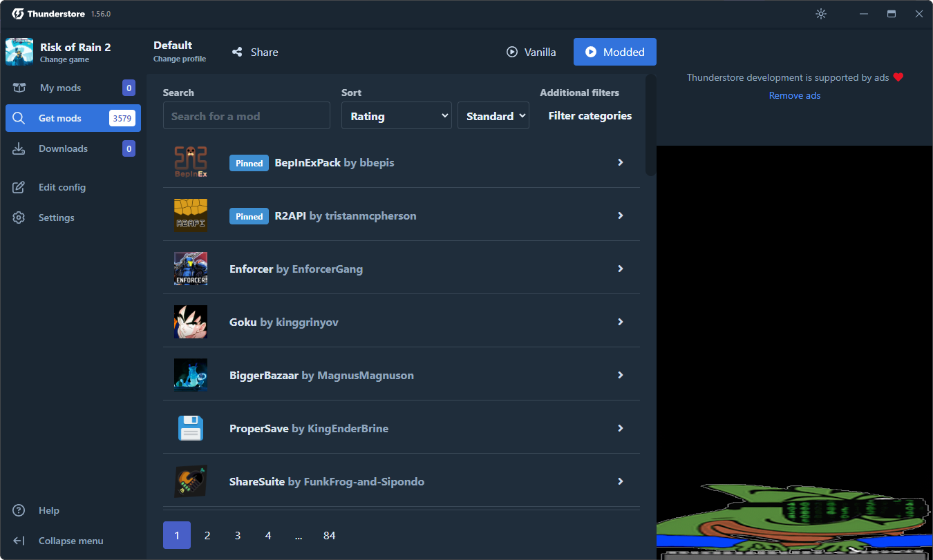Go to page 84 of mods
The image size is (933, 560).
pyautogui.click(x=329, y=535)
